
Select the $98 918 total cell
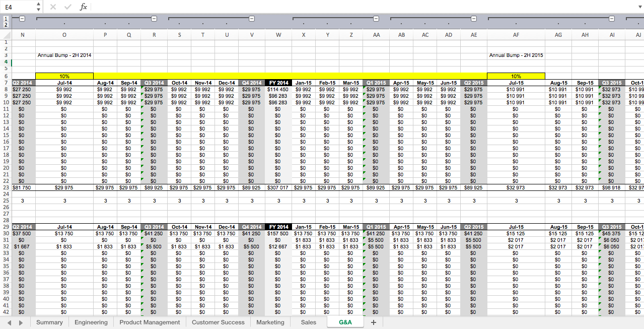[x=612, y=187]
